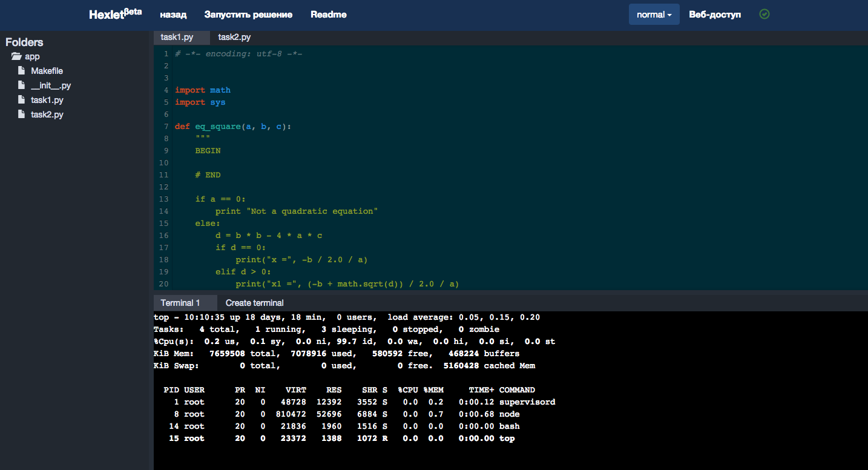Collapse the app folder in tree

coord(32,56)
